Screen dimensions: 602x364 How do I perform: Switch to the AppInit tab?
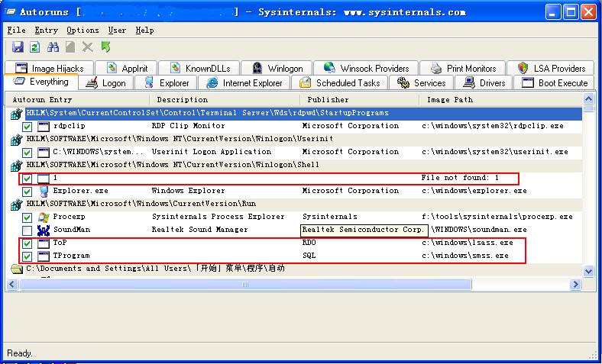tap(126, 68)
